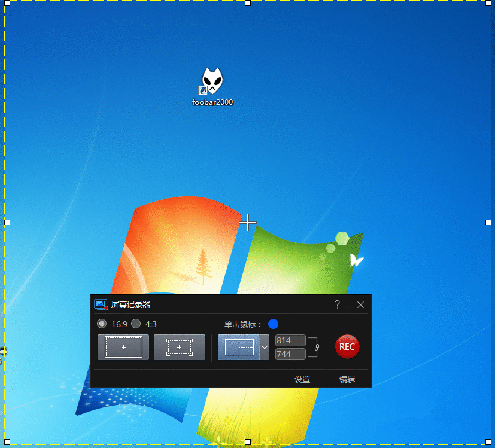This screenshot has width=495, height=448.
Task: Click the blue mouse-click color swatch
Action: pyautogui.click(x=274, y=324)
